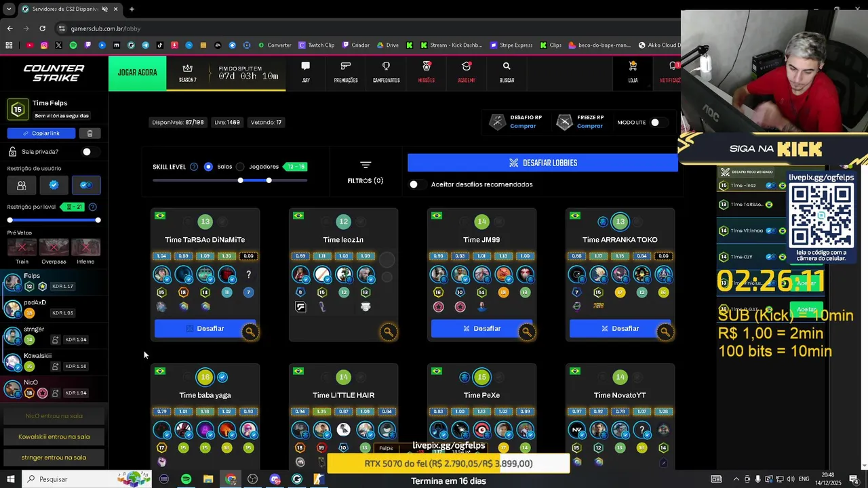Select verified-only user restriction icon

click(x=54, y=185)
